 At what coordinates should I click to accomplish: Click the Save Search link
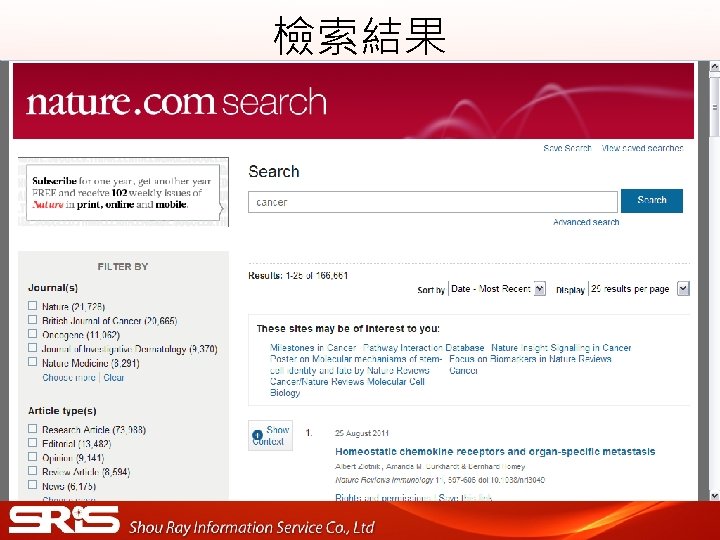tap(567, 148)
